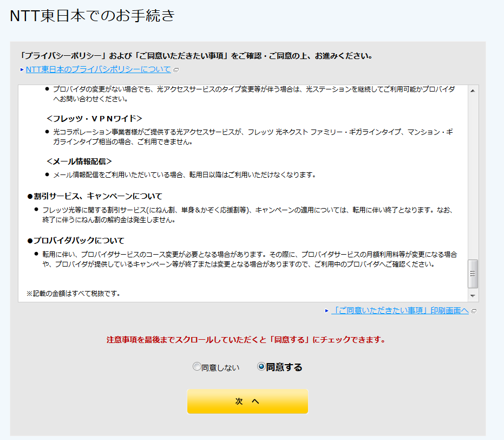504x440 pixels.
Task: Click external-window icon beside 印刷画面へ link
Action: tap(474, 310)
